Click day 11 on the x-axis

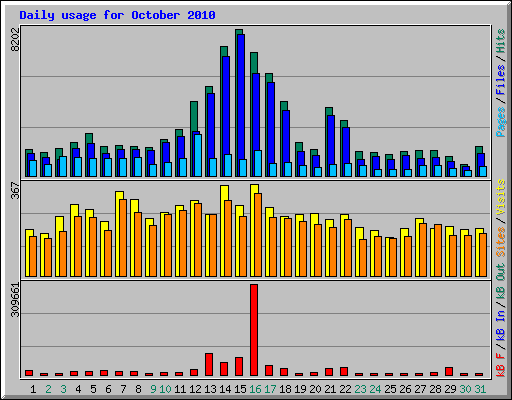tap(180, 389)
